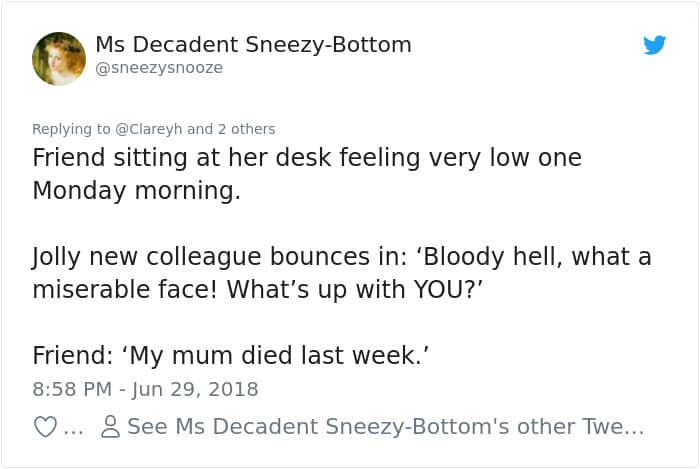The height and width of the screenshot is (469, 700).
Task: Click the ellipsis like count beside heart
Action: (x=73, y=428)
